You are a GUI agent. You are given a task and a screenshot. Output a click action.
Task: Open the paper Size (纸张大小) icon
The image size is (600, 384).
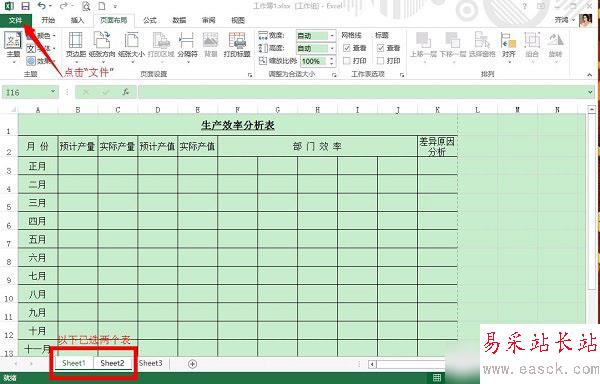click(131, 41)
